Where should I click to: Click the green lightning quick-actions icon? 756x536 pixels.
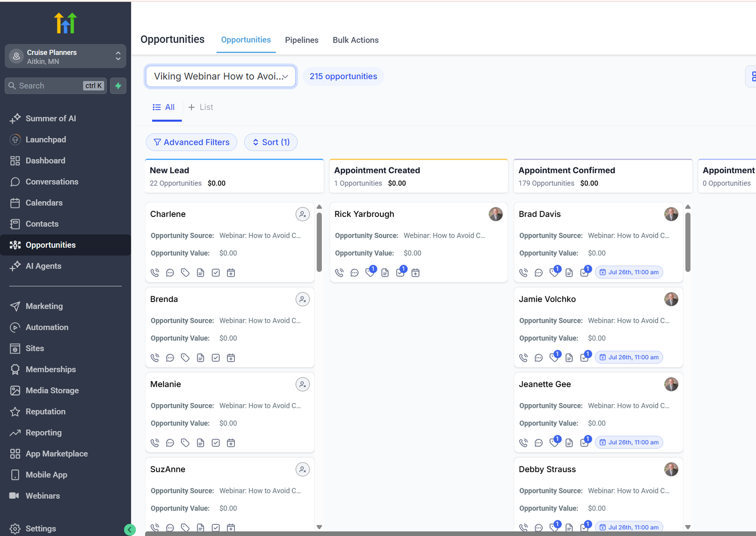pyautogui.click(x=118, y=86)
